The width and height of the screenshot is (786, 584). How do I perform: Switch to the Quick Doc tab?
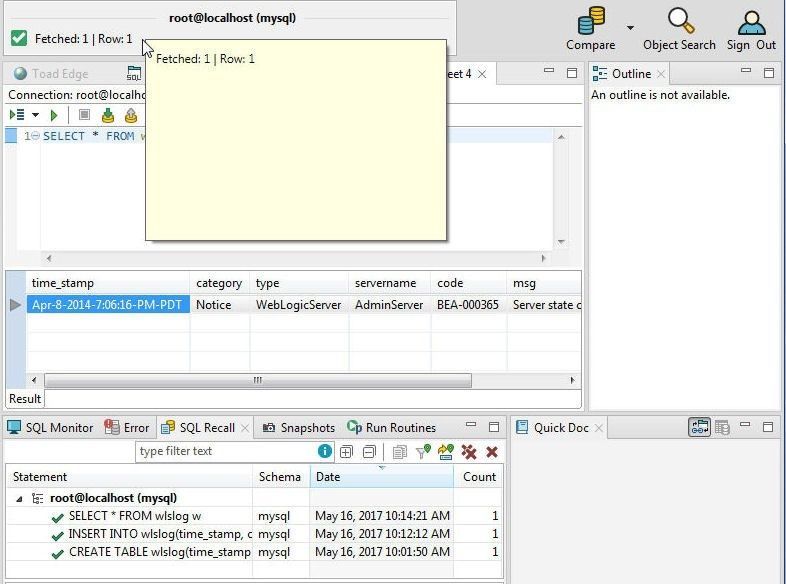[552, 428]
